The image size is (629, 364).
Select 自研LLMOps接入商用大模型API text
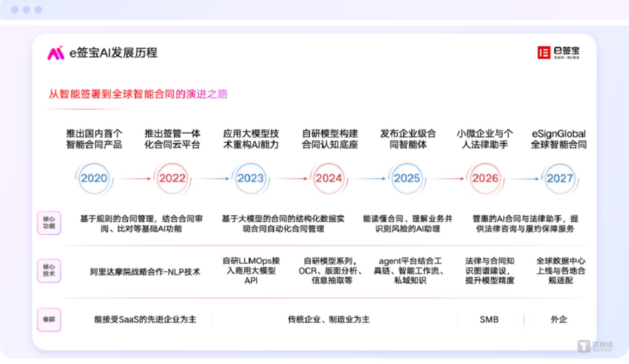pyautogui.click(x=251, y=271)
